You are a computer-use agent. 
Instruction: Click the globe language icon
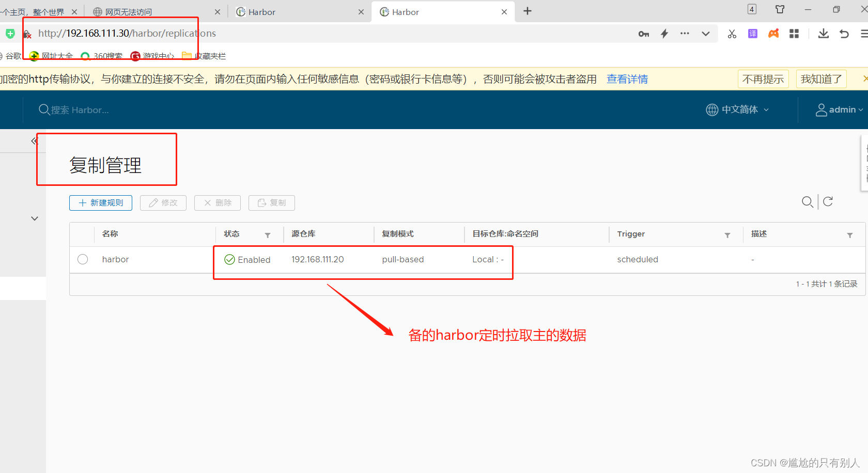click(x=712, y=109)
